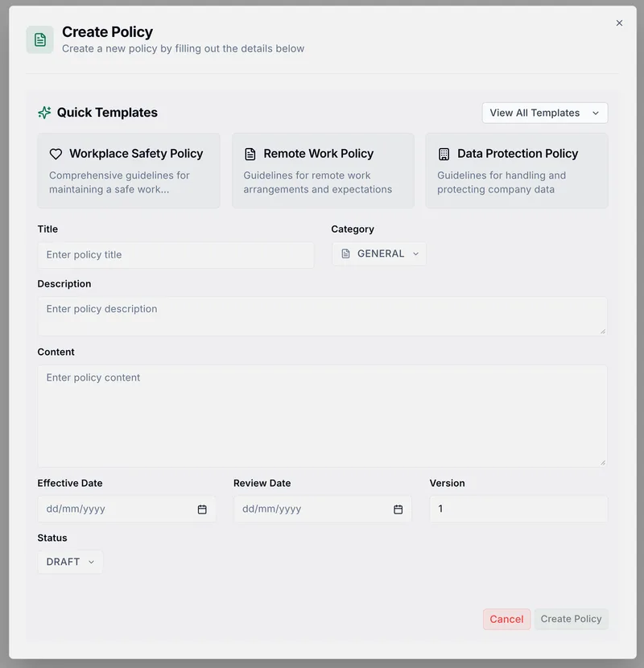Viewport: 644px width, 668px height.
Task: Focus the Enter policy description textarea
Action: [323, 316]
